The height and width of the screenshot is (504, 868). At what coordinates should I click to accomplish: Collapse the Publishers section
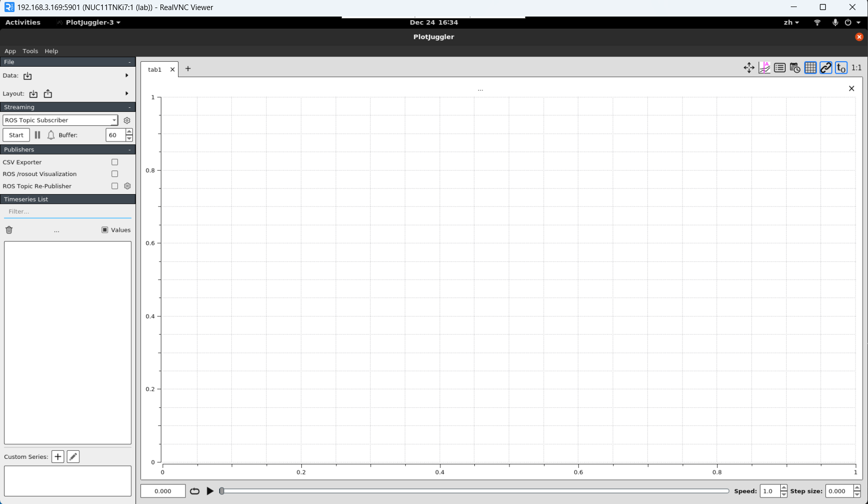(x=129, y=149)
